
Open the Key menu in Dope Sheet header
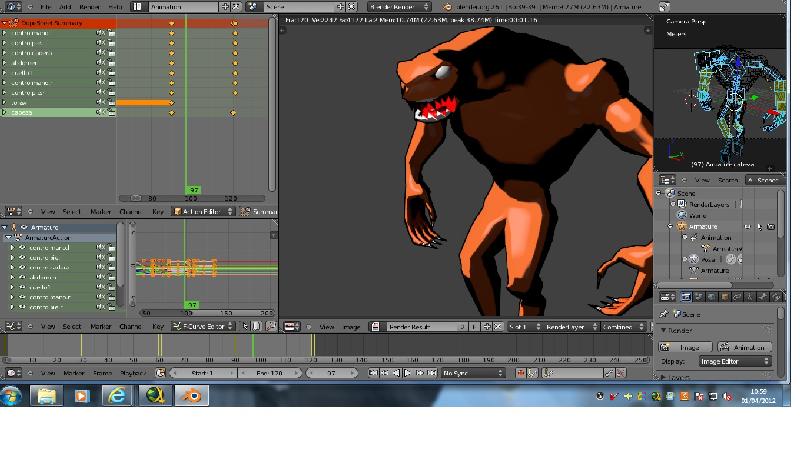[x=158, y=211]
